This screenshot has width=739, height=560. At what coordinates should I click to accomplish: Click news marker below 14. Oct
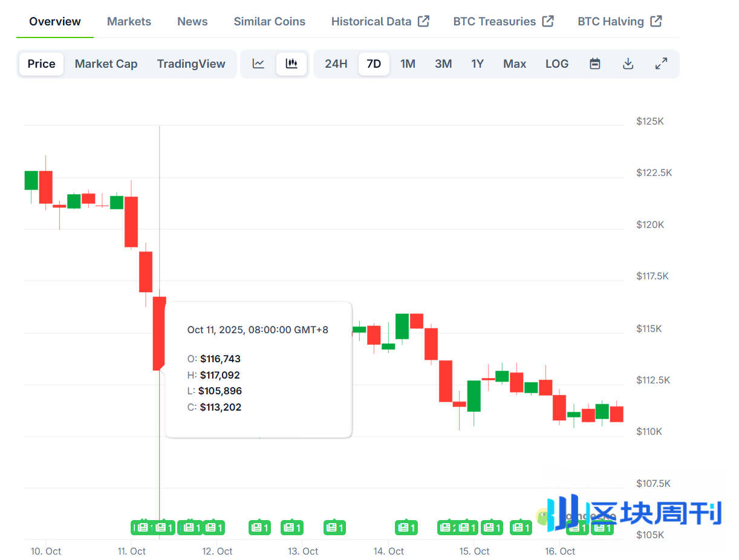(x=406, y=527)
